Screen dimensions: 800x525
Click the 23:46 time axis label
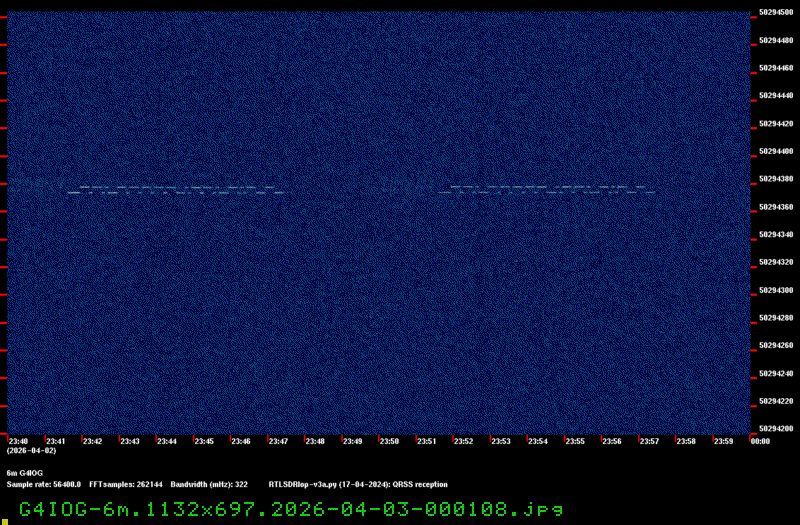click(x=241, y=441)
